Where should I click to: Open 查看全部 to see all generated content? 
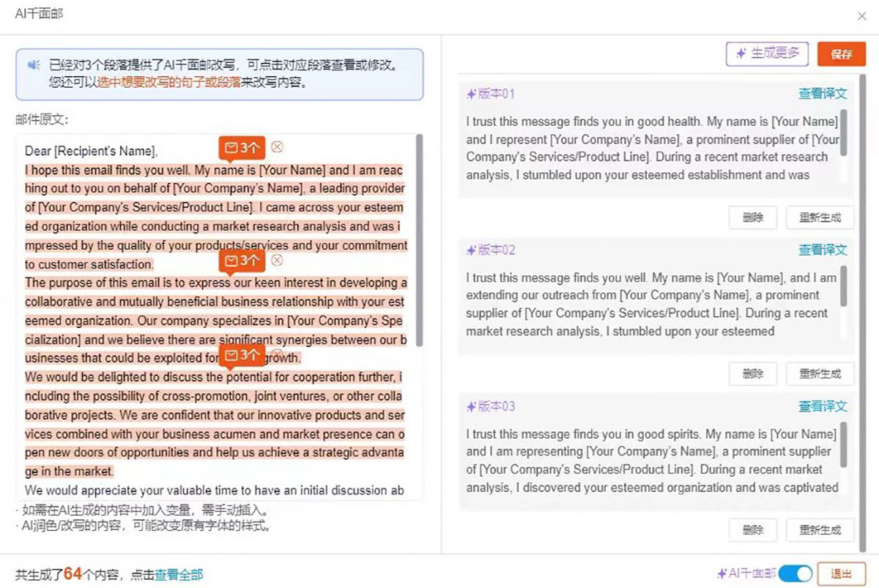click(179, 575)
